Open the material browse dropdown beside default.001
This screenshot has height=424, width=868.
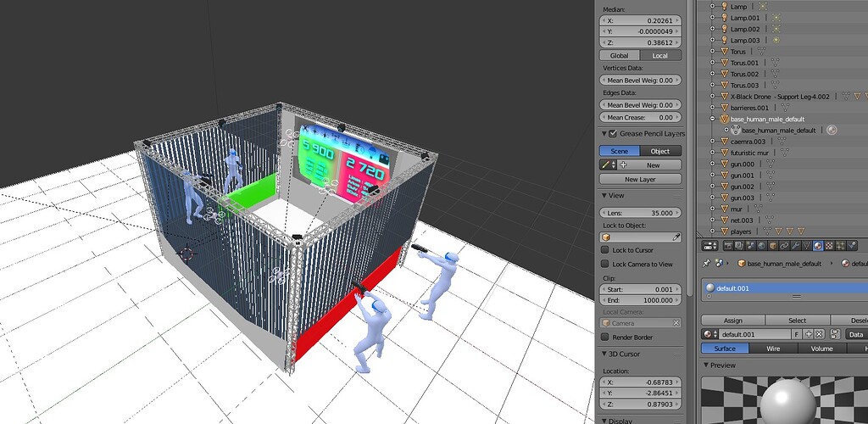[709, 334]
